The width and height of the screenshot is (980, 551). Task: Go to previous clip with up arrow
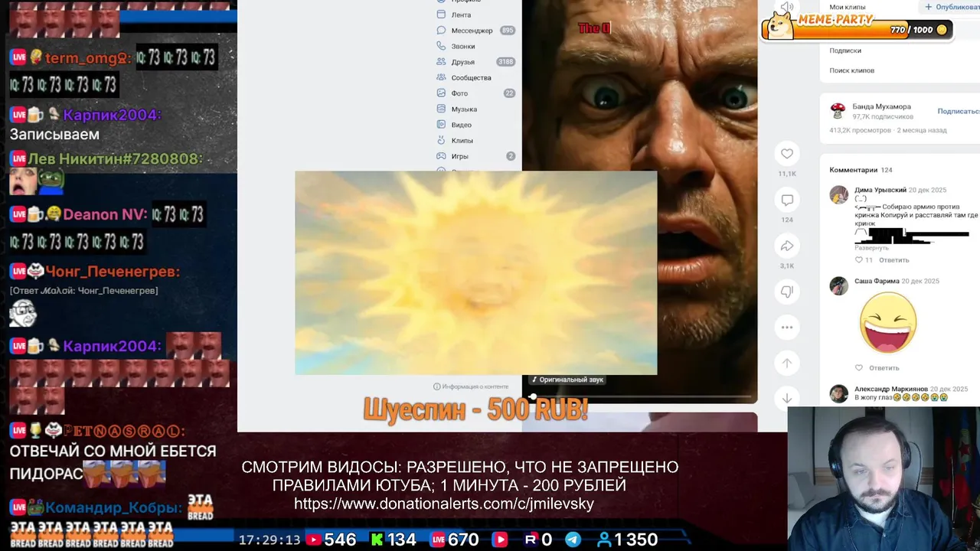coord(787,363)
